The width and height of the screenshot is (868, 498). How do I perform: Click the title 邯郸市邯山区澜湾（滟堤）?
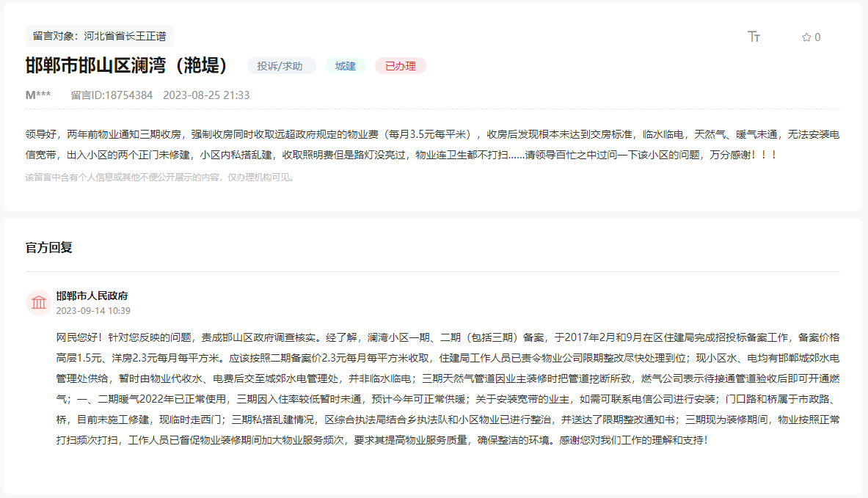(127, 65)
